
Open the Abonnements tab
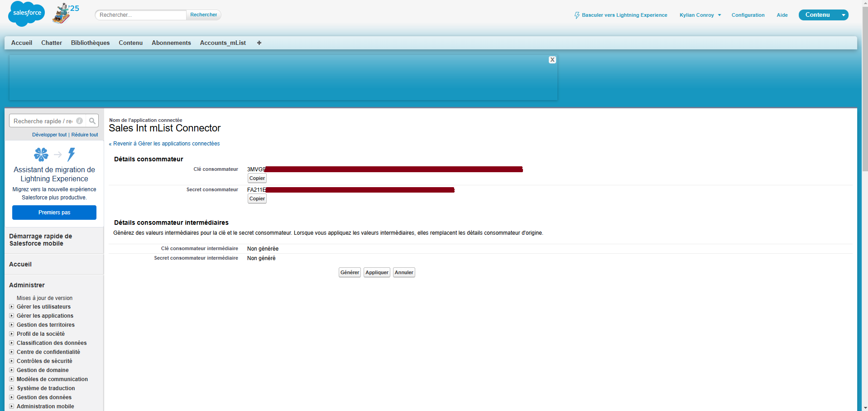coord(171,43)
